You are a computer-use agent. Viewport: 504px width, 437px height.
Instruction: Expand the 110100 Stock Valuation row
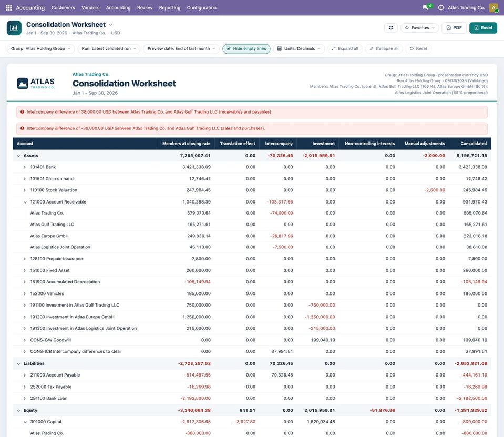pyautogui.click(x=24, y=190)
